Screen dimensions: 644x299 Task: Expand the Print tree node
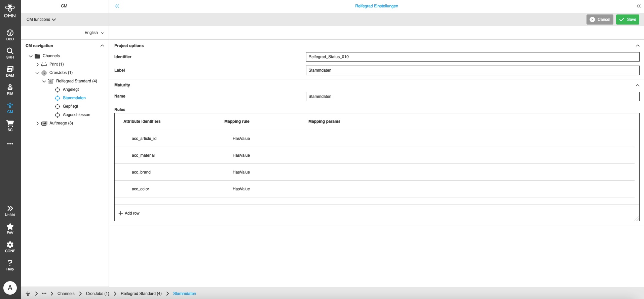coord(37,65)
